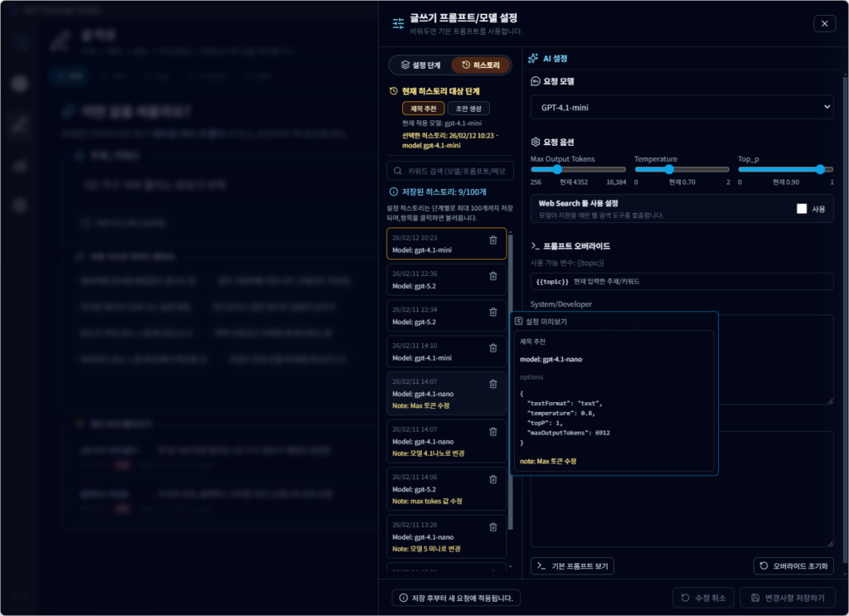
Task: Click trash icon for 26/02/11 14:10 entry
Action: [x=493, y=348]
